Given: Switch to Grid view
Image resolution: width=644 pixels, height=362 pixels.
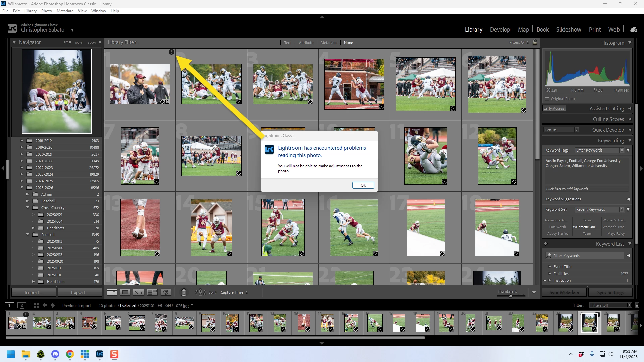Looking at the screenshot, I should click(112, 292).
